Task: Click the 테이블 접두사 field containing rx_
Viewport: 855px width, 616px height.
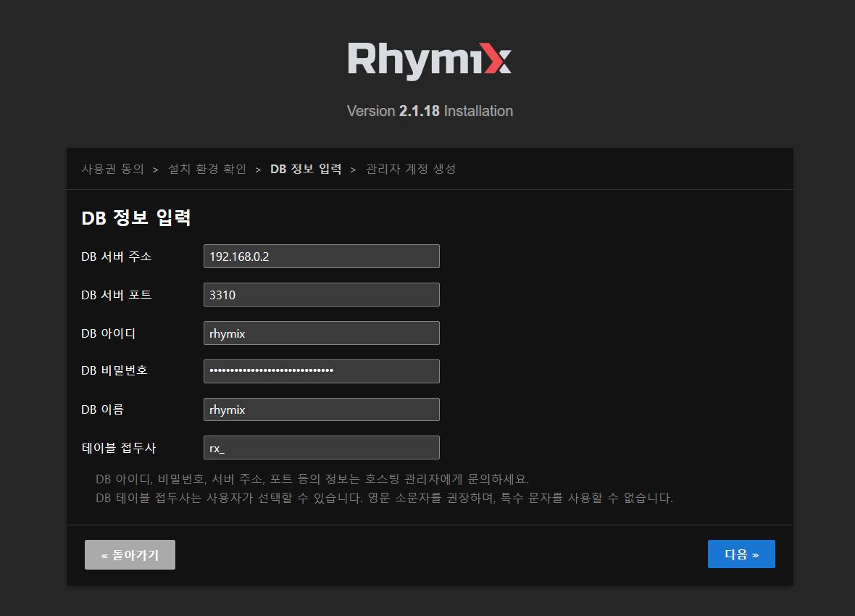Action: (x=321, y=448)
